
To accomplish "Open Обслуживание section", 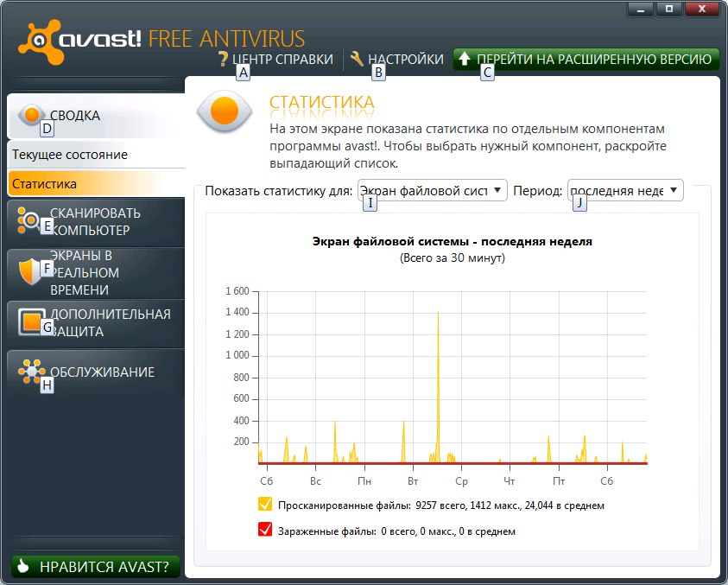I will tap(96, 372).
